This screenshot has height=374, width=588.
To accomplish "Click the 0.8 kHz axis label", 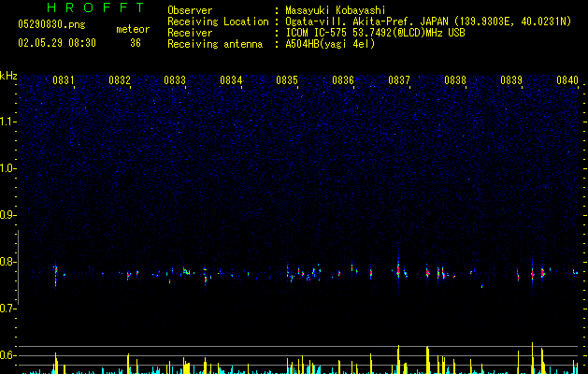I will 8,262.
